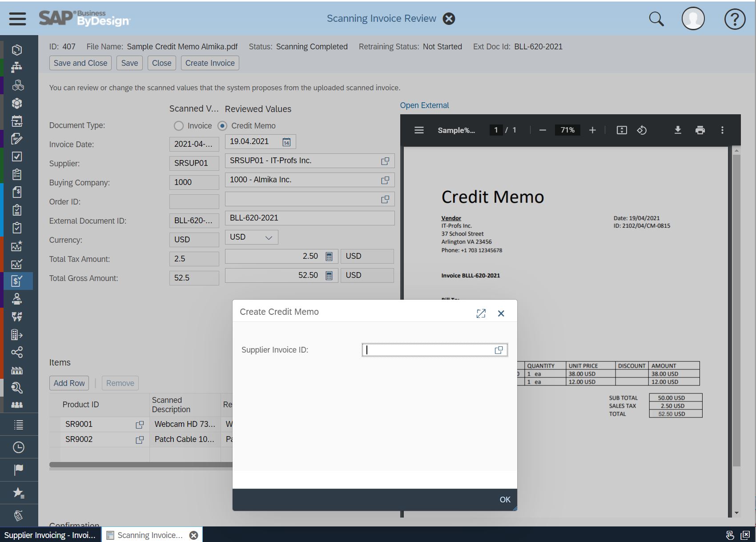This screenshot has width=756, height=542.
Task: Click the PDF fit to page icon
Action: [622, 130]
